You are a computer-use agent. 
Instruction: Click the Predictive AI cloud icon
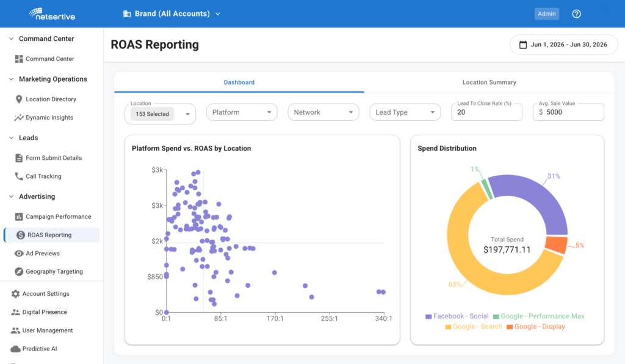tap(15, 349)
